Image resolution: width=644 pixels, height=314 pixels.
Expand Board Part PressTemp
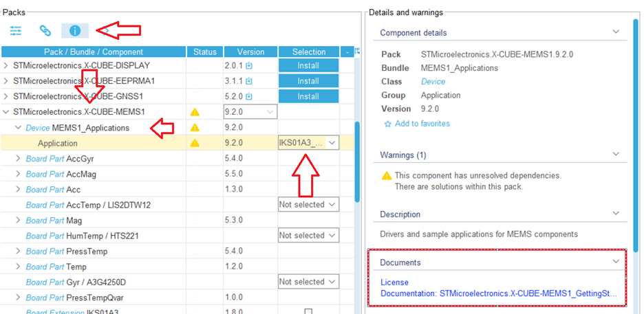[x=18, y=251]
